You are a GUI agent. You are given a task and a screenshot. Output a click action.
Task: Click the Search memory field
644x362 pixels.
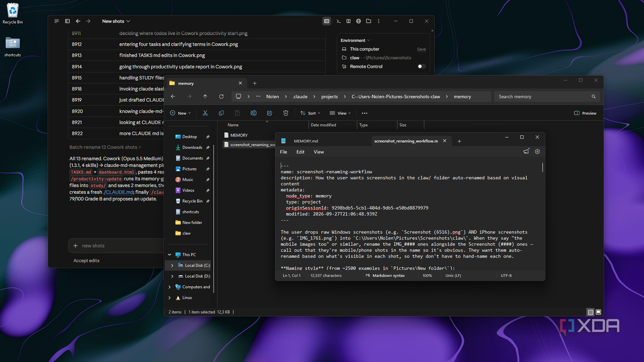(x=546, y=96)
